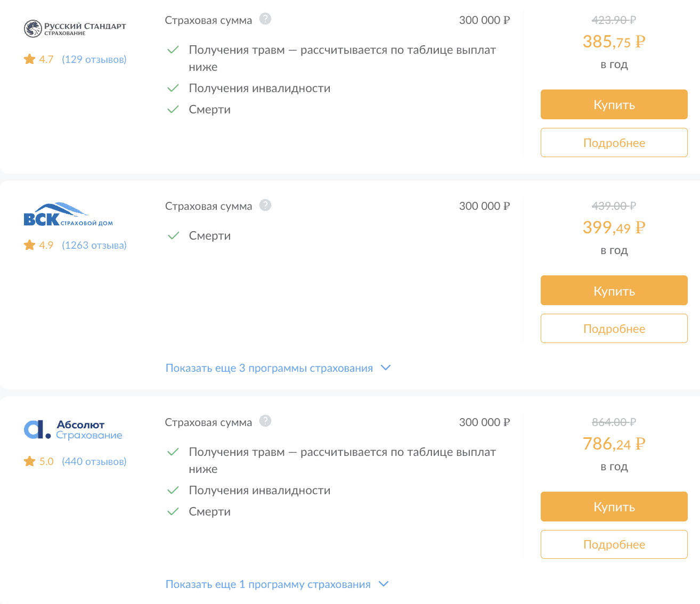Buy the ВСК policy for 399,49 ₽

coord(614,290)
